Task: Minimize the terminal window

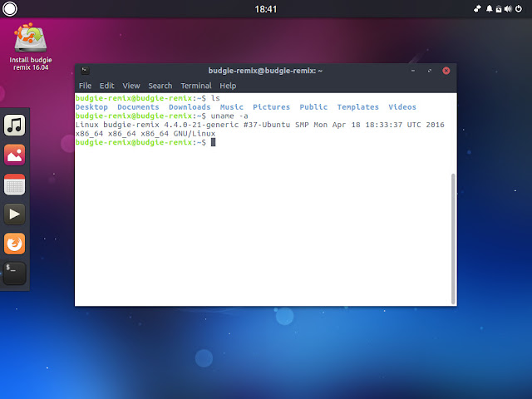Action: (x=413, y=71)
